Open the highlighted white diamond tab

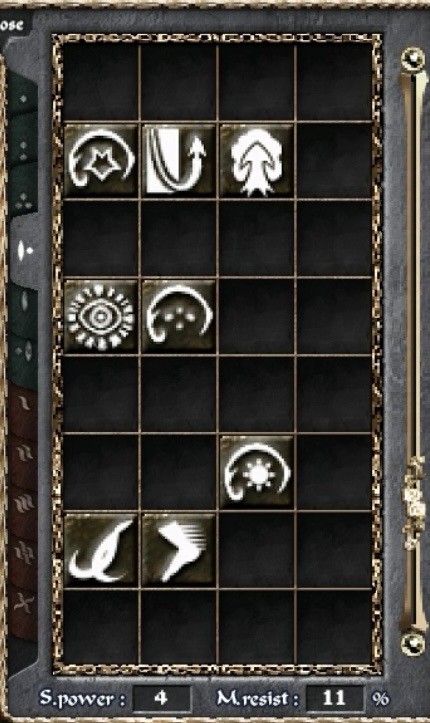coord(24,250)
